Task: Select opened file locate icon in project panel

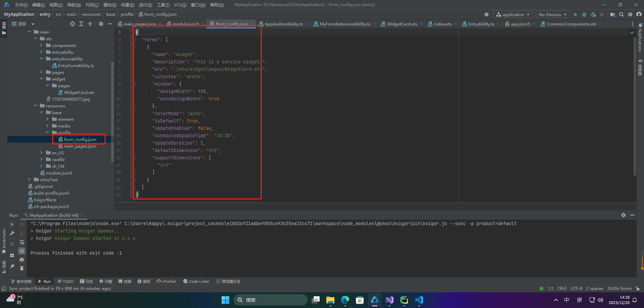Action: point(73,24)
